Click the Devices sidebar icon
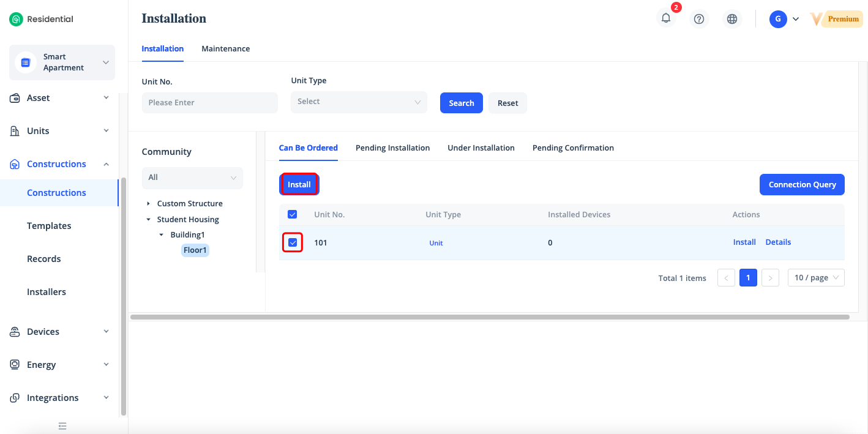 [15, 332]
